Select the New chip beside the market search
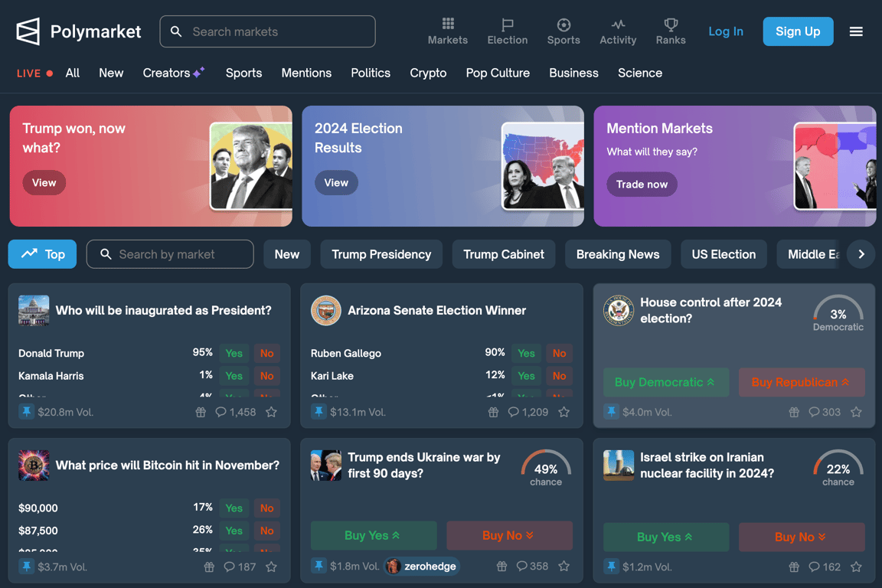Image resolution: width=882 pixels, height=588 pixels. 287,254
